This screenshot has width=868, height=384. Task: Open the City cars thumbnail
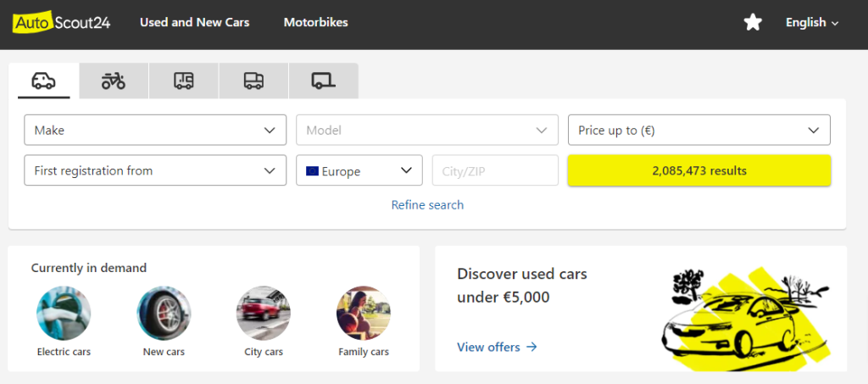tap(264, 313)
